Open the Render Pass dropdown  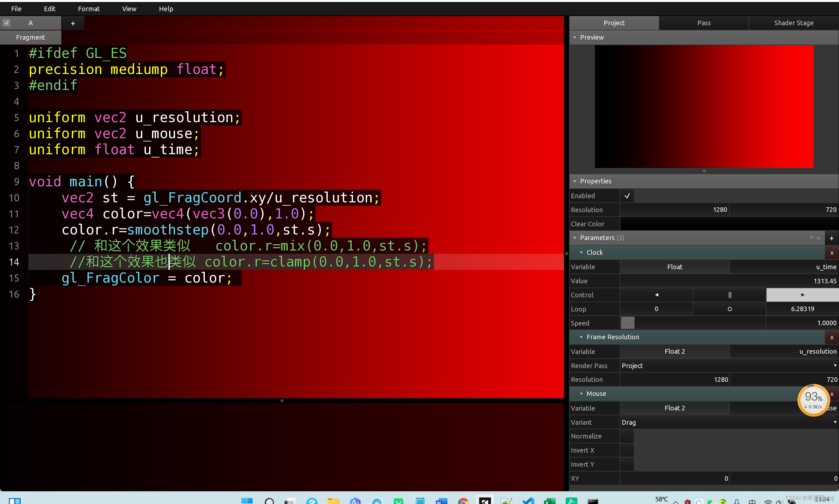coord(729,365)
